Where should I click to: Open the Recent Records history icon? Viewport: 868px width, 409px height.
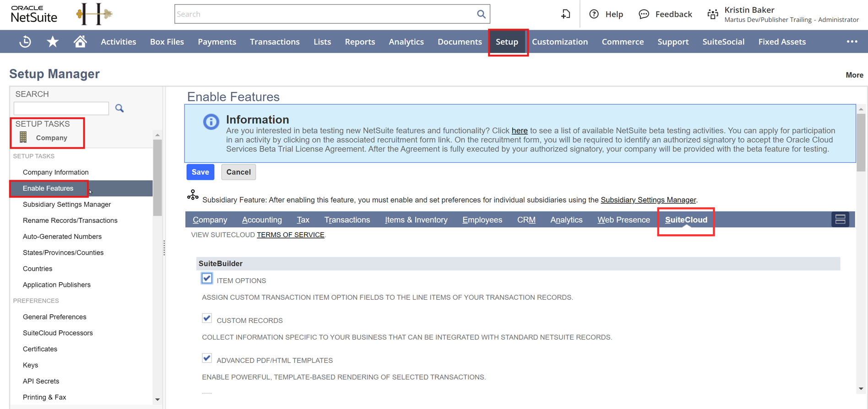(25, 42)
